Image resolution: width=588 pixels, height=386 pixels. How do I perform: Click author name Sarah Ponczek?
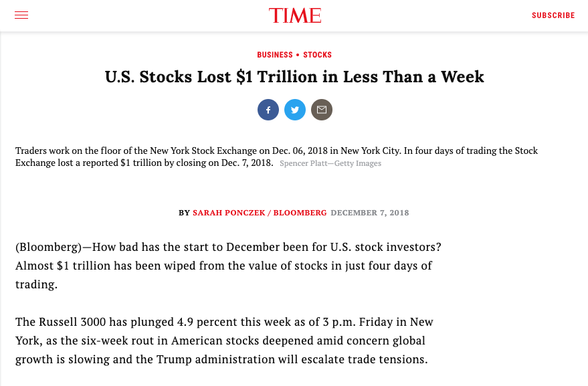click(229, 213)
